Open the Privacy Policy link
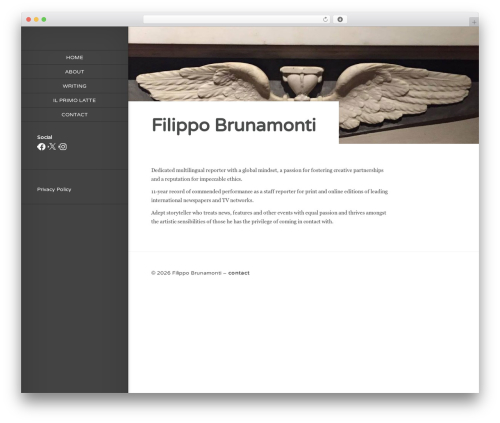This screenshot has height=423, width=500. (x=54, y=189)
